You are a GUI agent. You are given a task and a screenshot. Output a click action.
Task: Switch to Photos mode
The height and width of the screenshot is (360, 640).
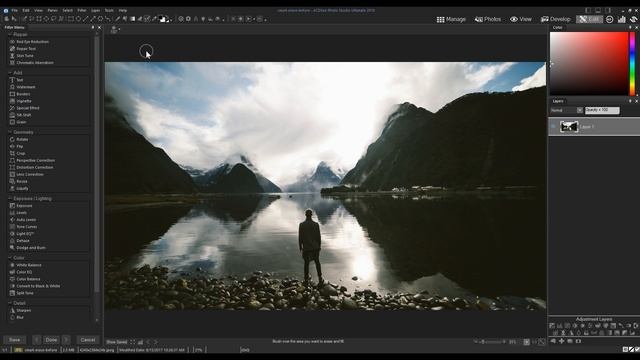[x=487, y=19]
